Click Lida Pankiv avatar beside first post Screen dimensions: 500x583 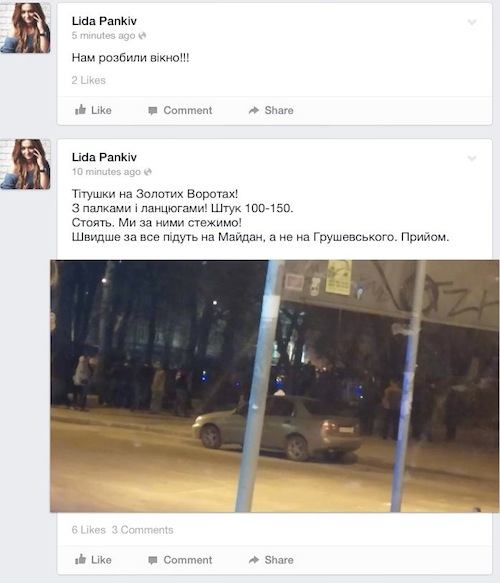[25, 28]
